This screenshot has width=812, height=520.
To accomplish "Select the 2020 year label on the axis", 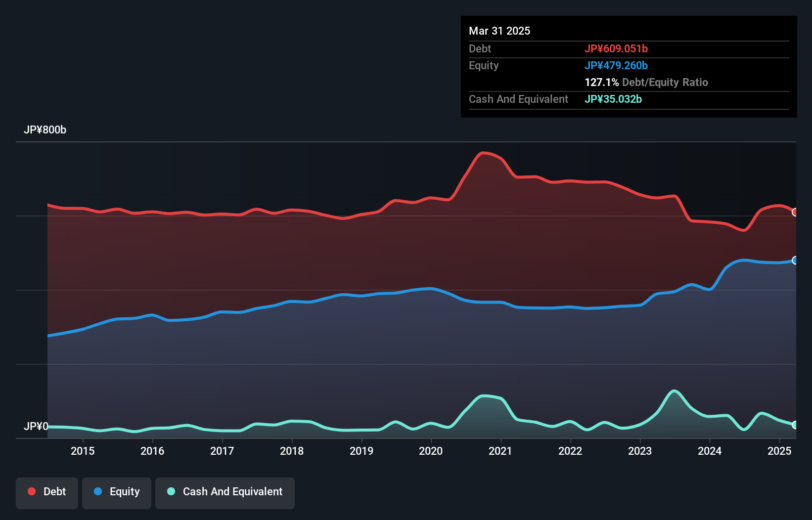I will [x=431, y=451].
